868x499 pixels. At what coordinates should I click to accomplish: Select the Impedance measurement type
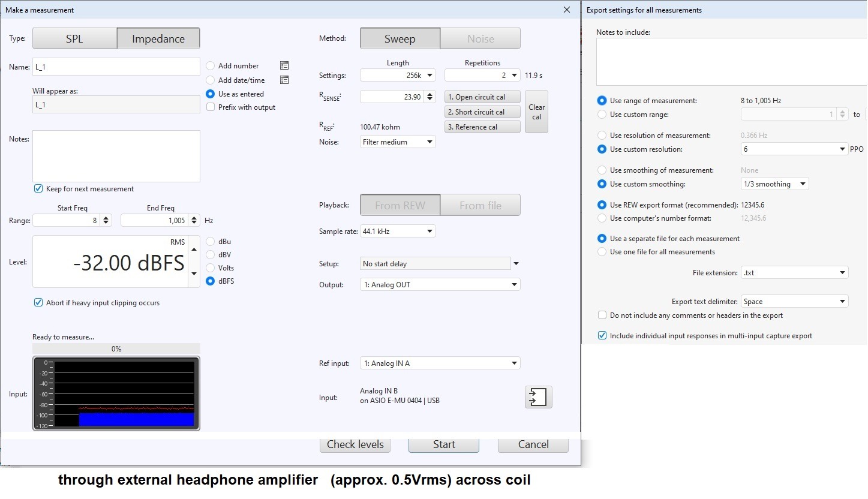158,38
